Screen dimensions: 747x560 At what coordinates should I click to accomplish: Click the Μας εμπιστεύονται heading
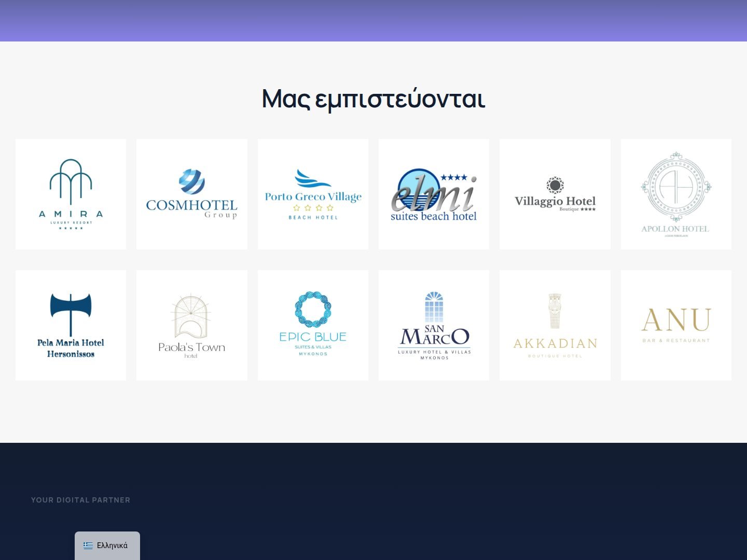tap(374, 99)
